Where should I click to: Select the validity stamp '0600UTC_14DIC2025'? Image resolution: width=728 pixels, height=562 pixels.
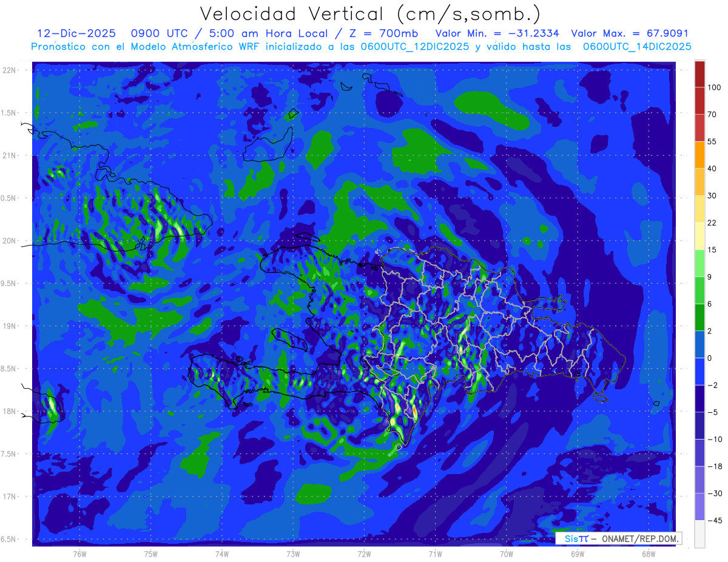(636, 47)
